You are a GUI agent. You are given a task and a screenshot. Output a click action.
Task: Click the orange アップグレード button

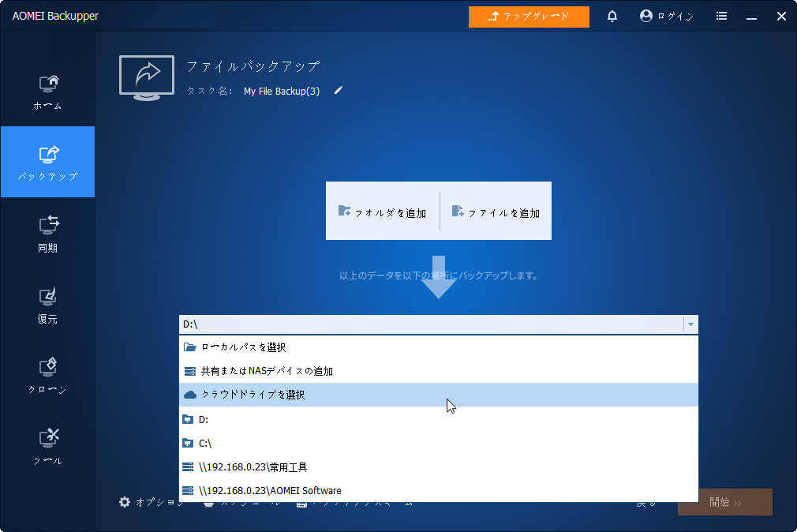click(x=529, y=17)
